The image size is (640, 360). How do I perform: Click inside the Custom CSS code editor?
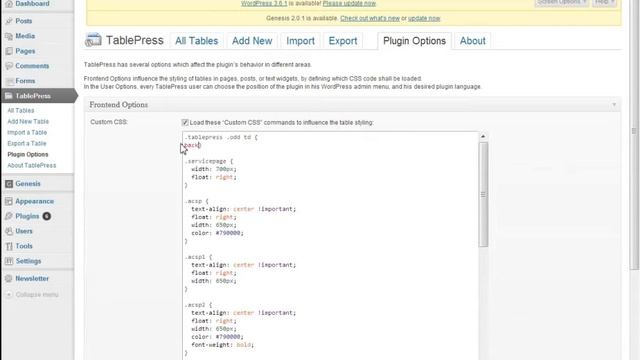click(330, 246)
